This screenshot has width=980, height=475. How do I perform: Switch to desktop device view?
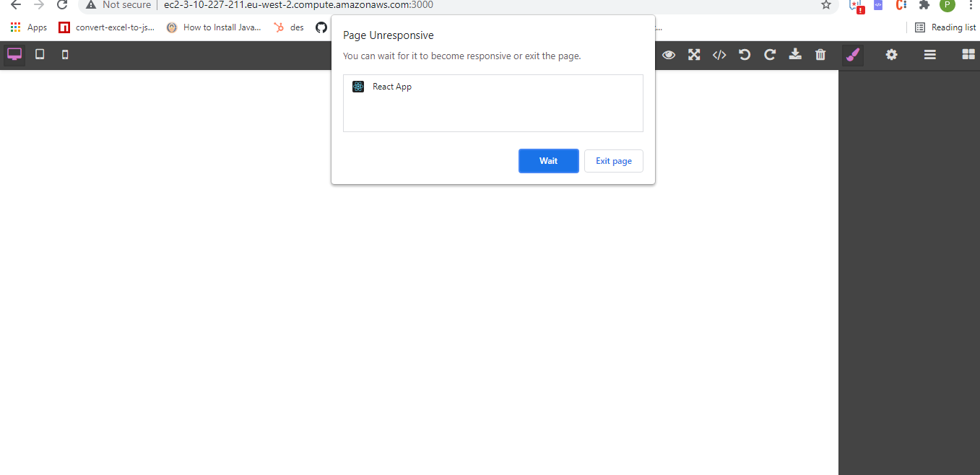coord(14,54)
